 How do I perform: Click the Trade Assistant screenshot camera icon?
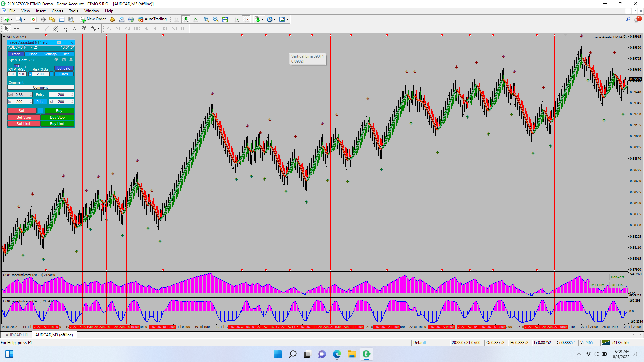pos(59,42)
